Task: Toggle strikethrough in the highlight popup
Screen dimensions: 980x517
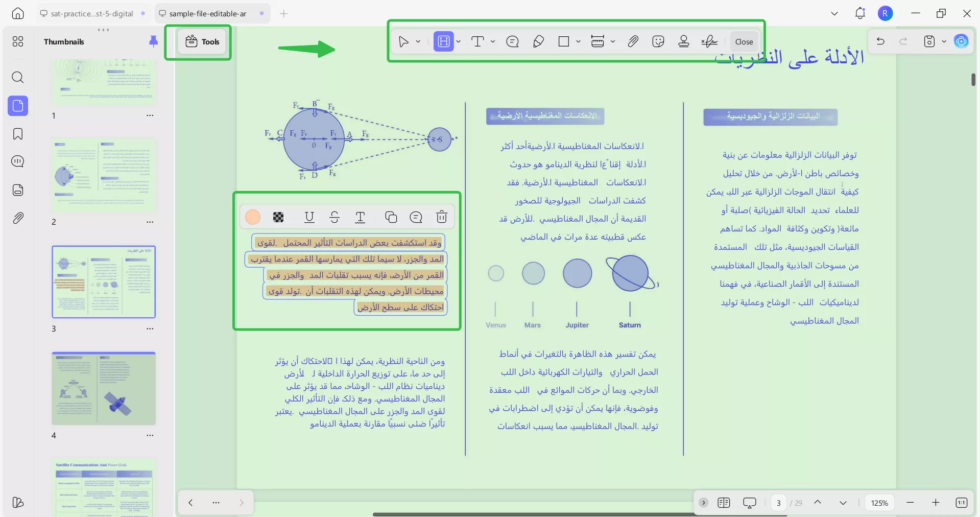Action: pos(334,217)
